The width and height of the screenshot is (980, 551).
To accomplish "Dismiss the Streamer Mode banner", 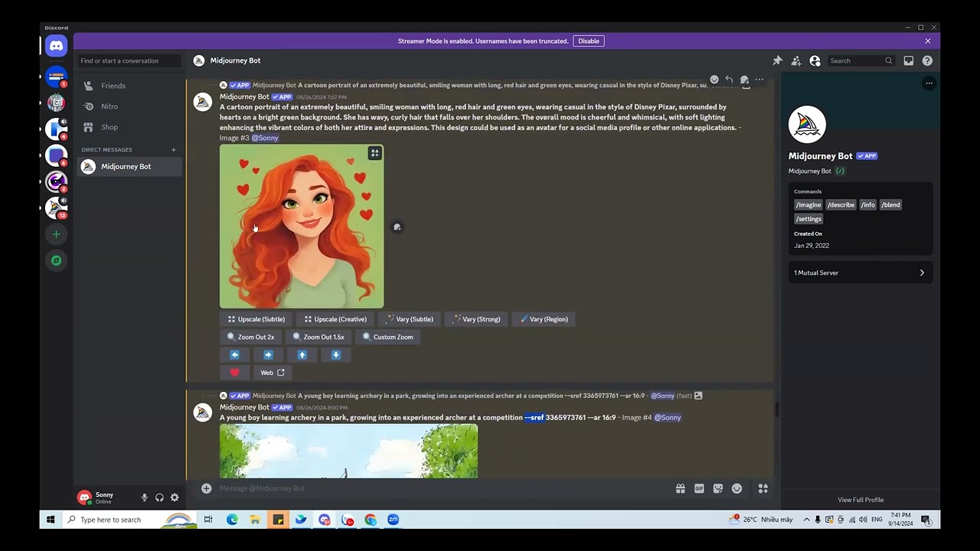I will (927, 41).
